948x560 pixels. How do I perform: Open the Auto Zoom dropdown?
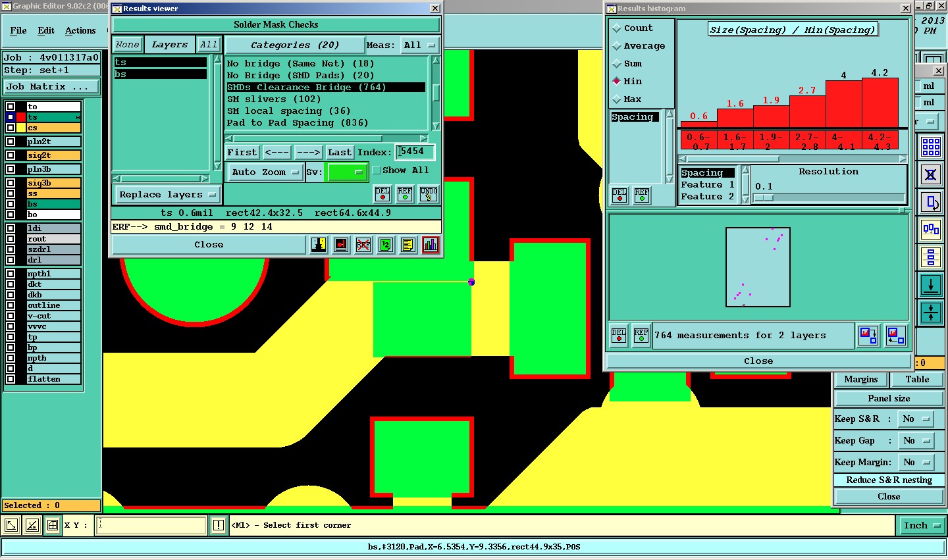[x=265, y=172]
